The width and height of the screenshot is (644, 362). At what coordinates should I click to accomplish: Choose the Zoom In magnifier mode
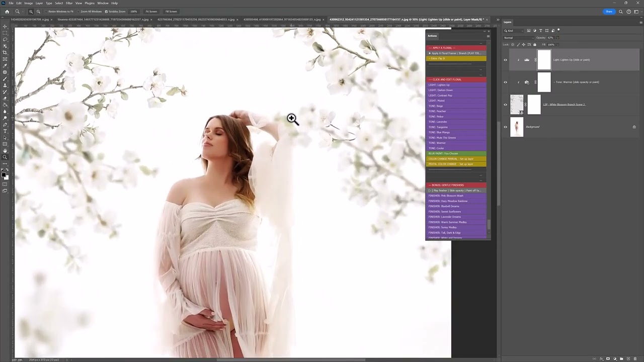click(31, 11)
